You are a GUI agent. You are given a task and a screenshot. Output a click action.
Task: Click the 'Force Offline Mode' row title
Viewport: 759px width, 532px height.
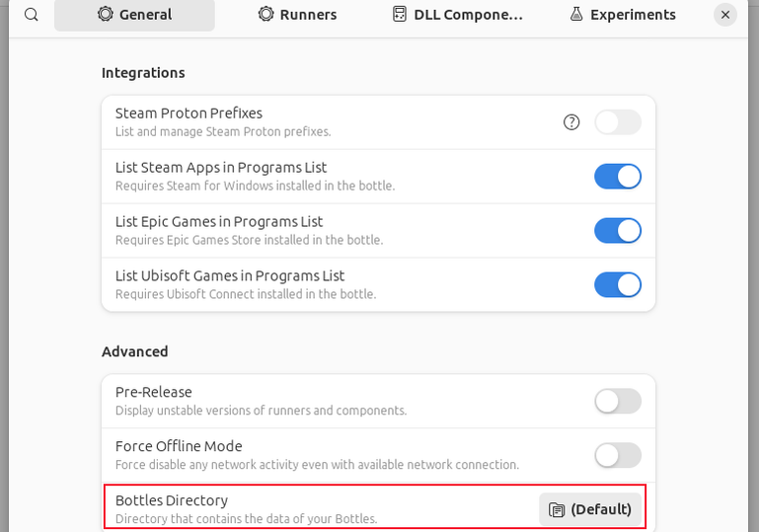[179, 446]
